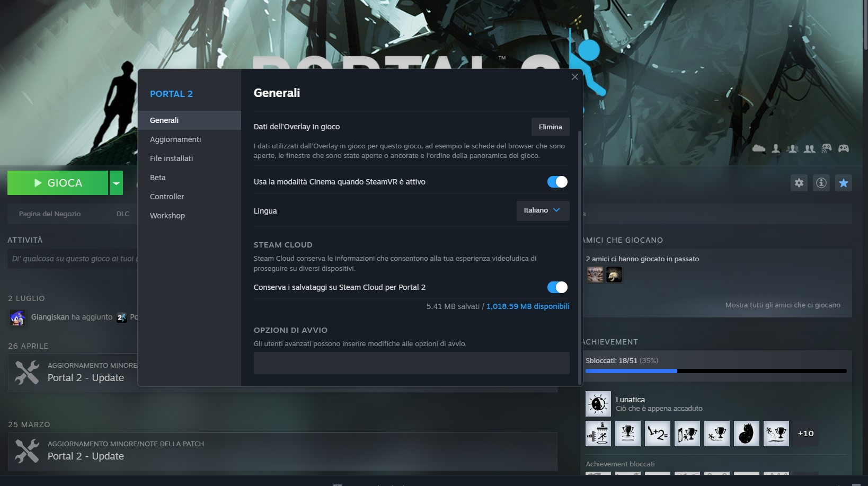The image size is (868, 486).
Task: Open the Lingua dropdown set to Italiano
Action: (x=543, y=210)
